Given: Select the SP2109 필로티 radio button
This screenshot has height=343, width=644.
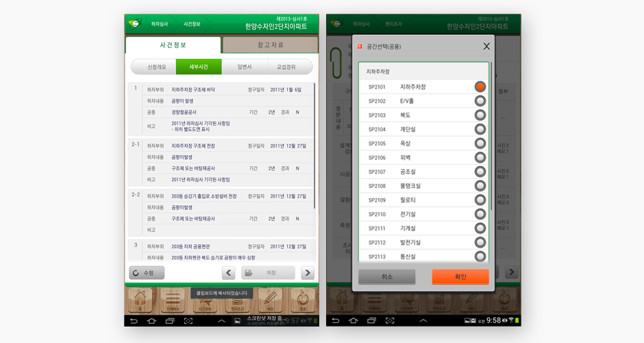Looking at the screenshot, I should [480, 200].
